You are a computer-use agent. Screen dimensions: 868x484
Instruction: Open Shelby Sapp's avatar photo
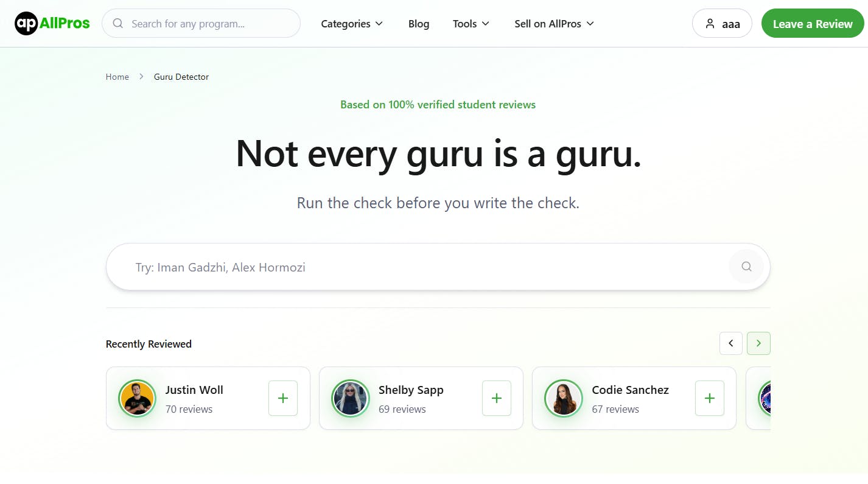(x=351, y=398)
